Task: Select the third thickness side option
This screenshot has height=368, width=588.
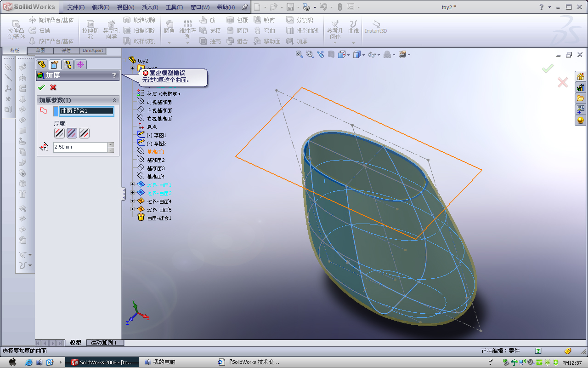Action: click(84, 133)
